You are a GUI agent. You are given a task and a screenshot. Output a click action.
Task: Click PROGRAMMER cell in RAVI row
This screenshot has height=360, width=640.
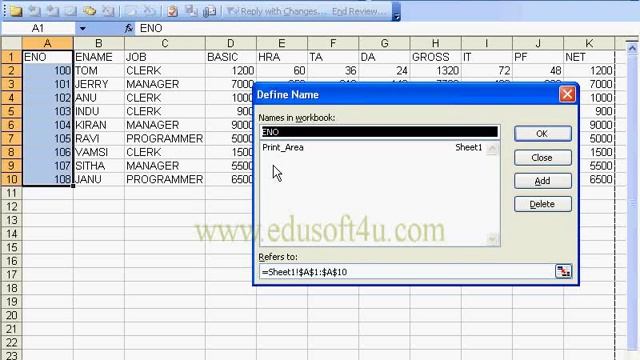pyautogui.click(x=165, y=138)
